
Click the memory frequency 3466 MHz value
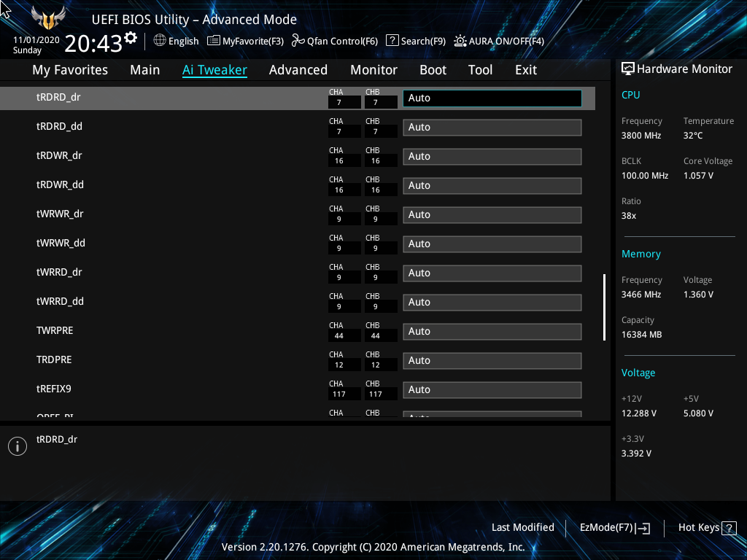tap(640, 295)
